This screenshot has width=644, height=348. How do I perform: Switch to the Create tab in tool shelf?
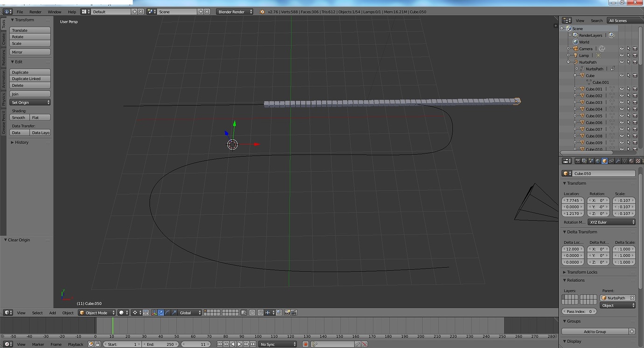click(x=4, y=39)
